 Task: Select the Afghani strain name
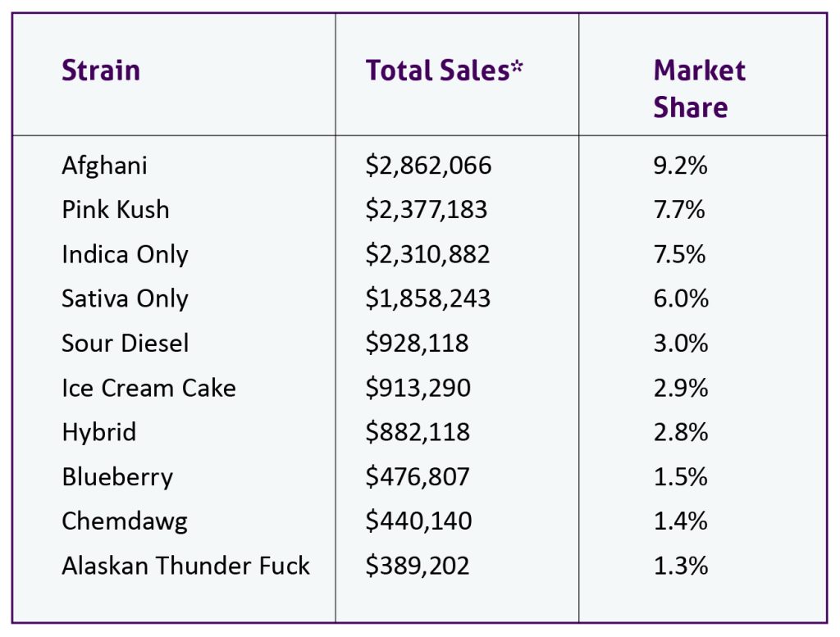[x=104, y=166]
